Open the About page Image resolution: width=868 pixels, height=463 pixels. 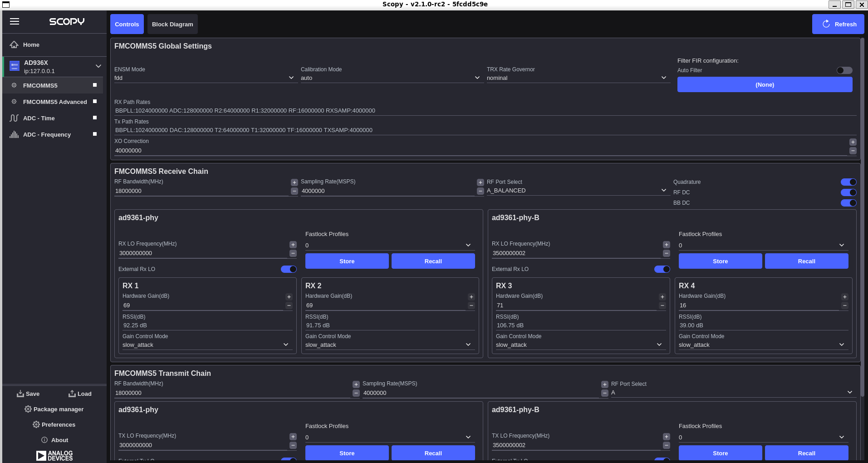pyautogui.click(x=54, y=440)
